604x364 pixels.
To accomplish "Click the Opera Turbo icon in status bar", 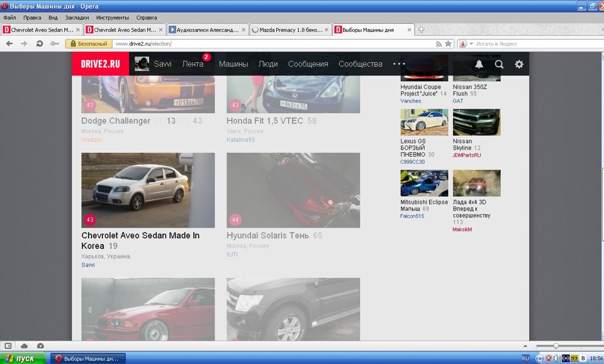I will 40,346.
